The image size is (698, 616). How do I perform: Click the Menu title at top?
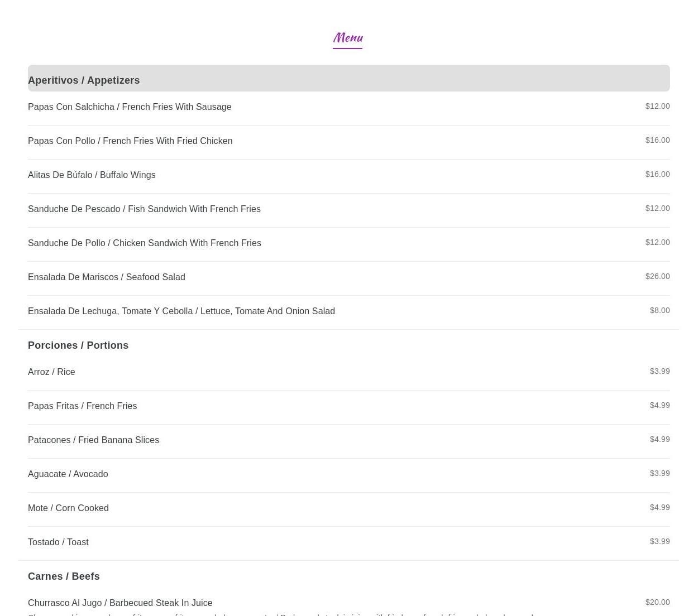(347, 37)
